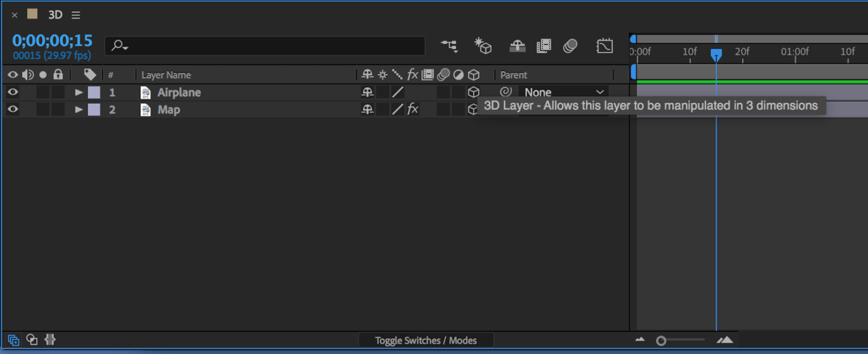868x354 pixels.
Task: Click the 3D Layer cube header icon
Action: [x=474, y=75]
